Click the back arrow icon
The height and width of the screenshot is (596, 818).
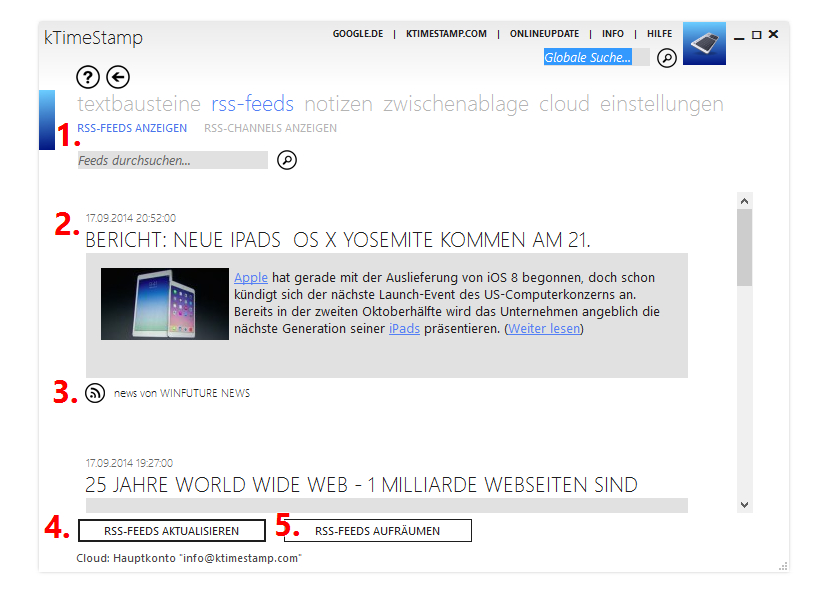pyautogui.click(x=118, y=77)
